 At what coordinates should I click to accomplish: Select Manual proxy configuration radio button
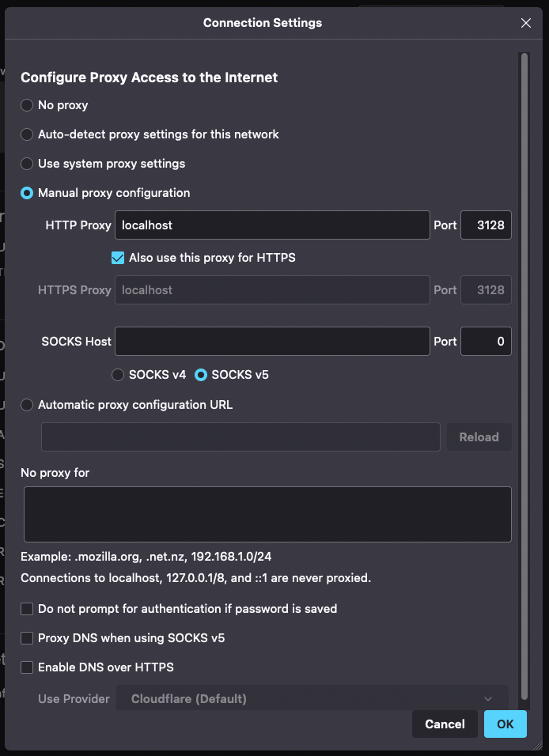(x=27, y=193)
